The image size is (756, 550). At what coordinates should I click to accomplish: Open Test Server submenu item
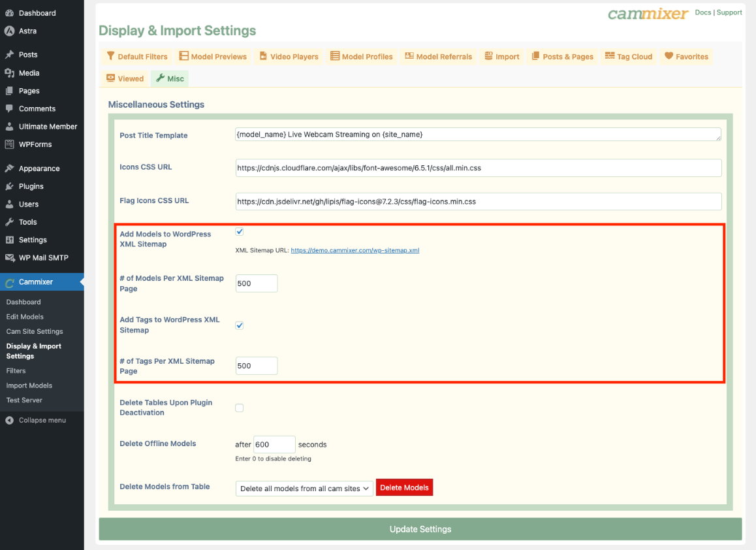pos(24,400)
